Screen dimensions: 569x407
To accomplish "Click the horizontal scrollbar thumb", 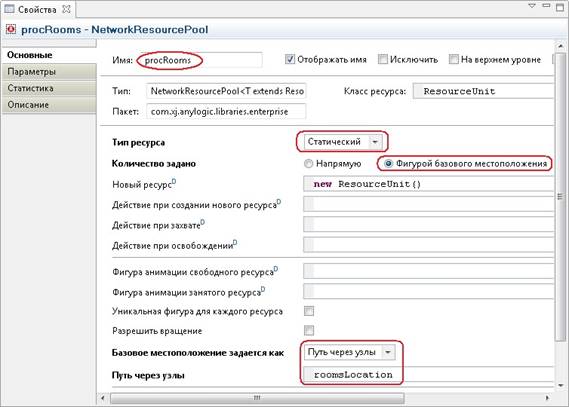I will pos(257,398).
